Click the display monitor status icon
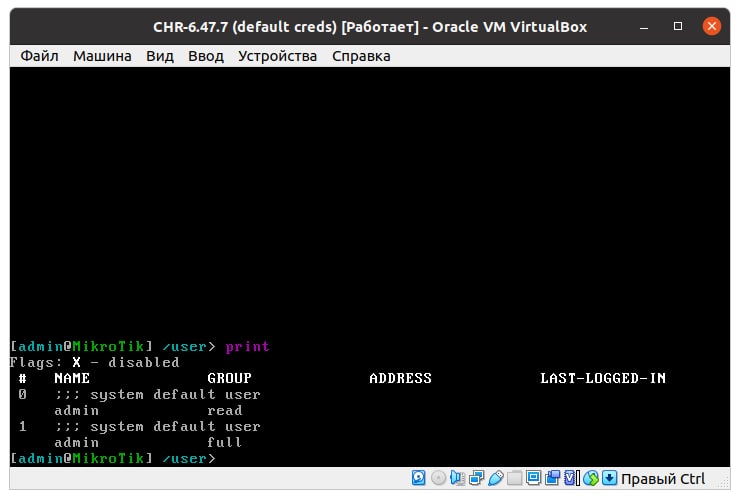This screenshot has height=499, width=740. click(533, 478)
